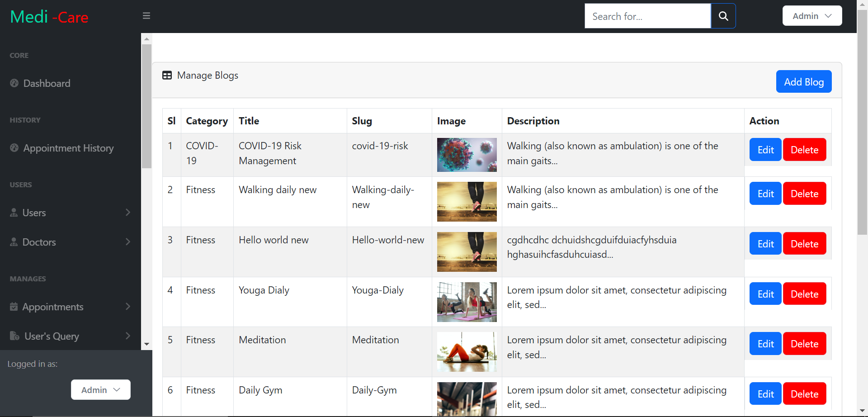The height and width of the screenshot is (417, 868).
Task: Open the Admin dropdown at top right
Action: click(x=811, y=15)
